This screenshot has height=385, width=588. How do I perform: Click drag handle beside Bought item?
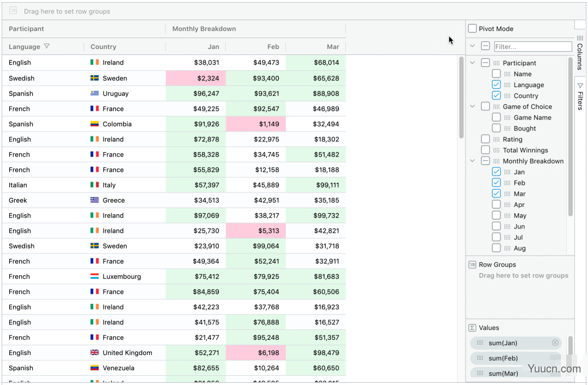(x=507, y=128)
